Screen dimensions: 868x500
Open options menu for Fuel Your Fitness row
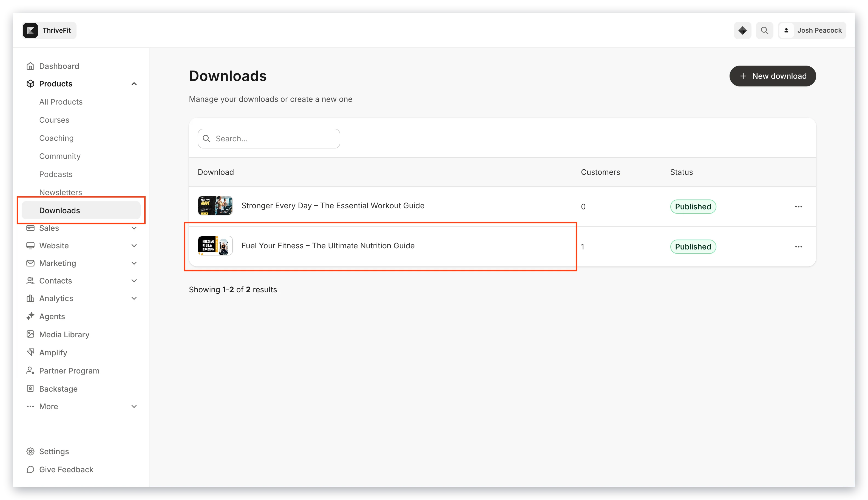pyautogui.click(x=798, y=246)
